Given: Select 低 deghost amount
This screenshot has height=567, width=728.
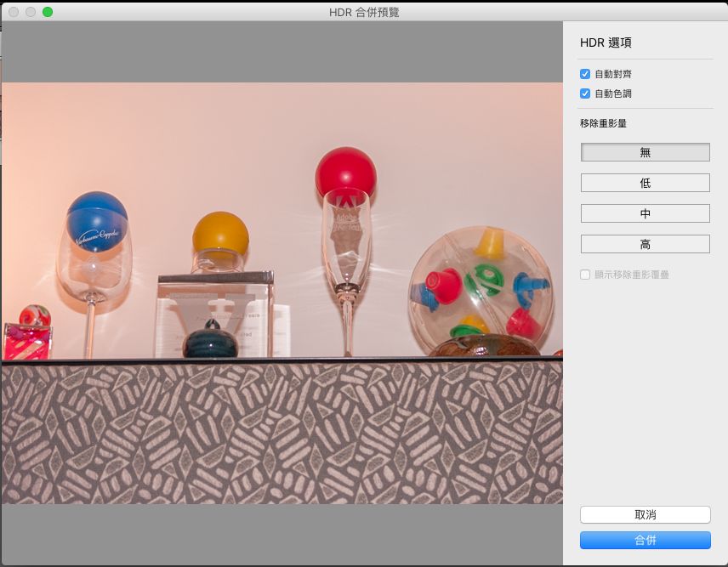Looking at the screenshot, I should tap(645, 183).
